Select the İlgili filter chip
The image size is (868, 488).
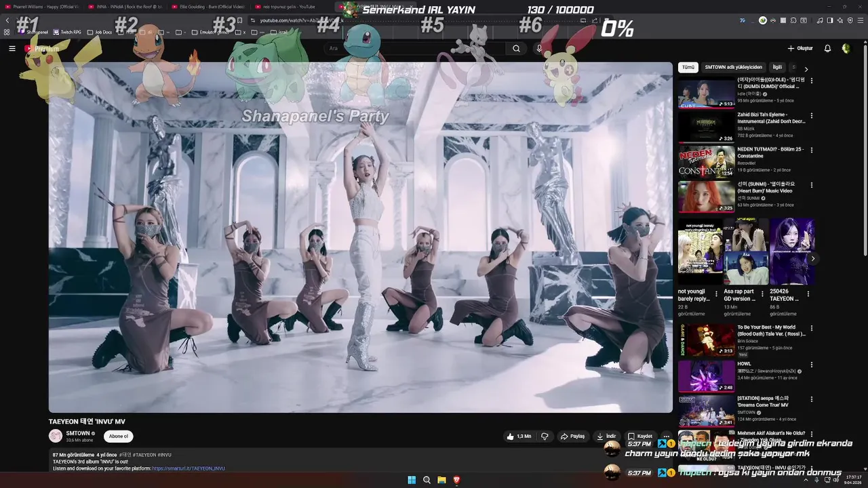coord(777,67)
